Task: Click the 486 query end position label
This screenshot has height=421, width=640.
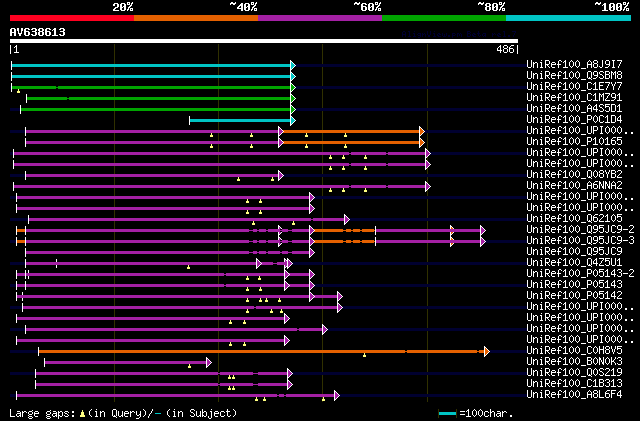Action: (505, 49)
